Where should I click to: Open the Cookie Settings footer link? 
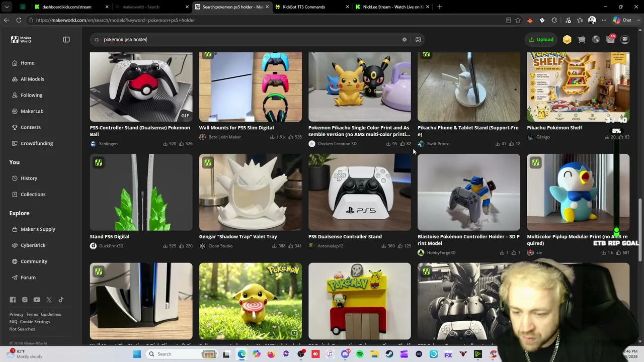(x=35, y=322)
